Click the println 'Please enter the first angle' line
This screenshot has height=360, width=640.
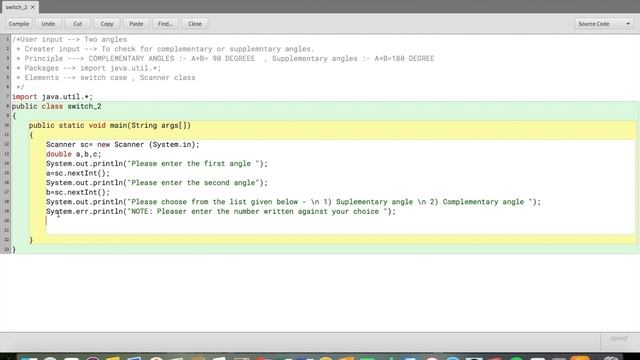157,164
